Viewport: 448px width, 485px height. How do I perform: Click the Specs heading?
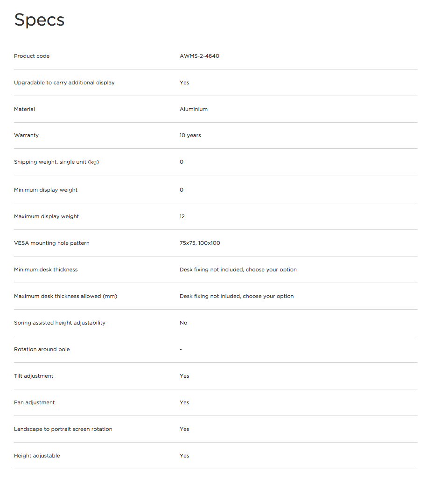[x=39, y=20]
